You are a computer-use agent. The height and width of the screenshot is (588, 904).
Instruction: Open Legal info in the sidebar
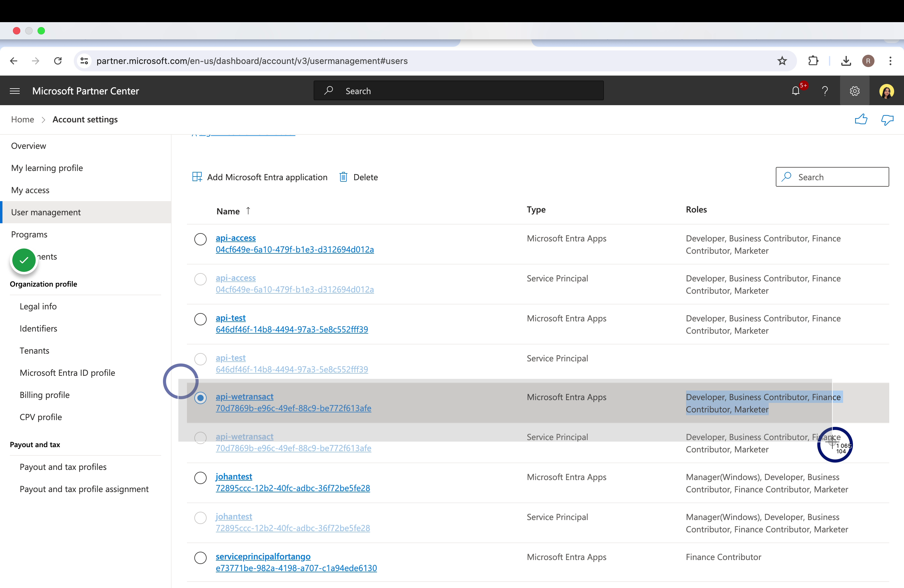tap(38, 306)
